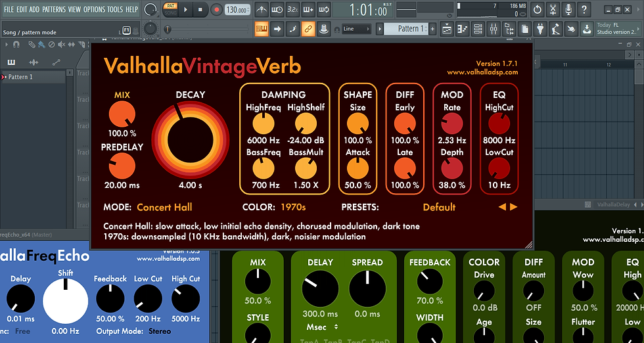
Task: Open the VIEW menu
Action: tap(74, 9)
